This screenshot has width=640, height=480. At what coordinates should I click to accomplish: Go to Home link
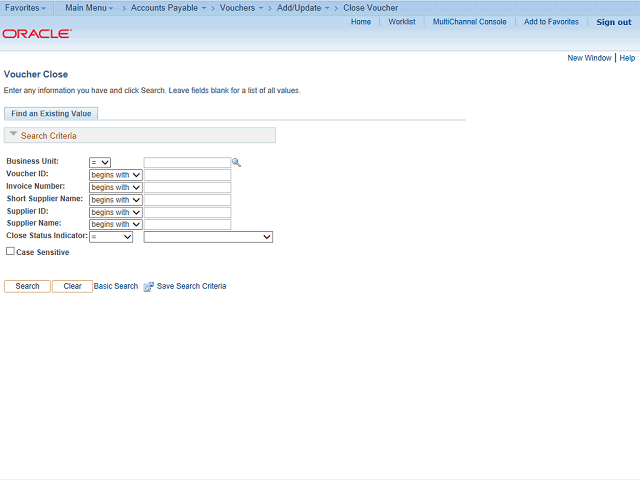[361, 22]
